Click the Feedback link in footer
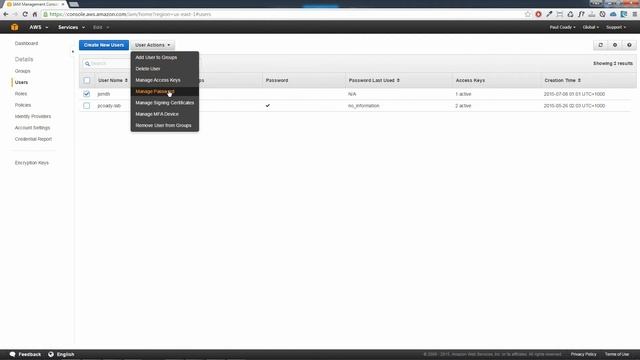 (x=30, y=354)
